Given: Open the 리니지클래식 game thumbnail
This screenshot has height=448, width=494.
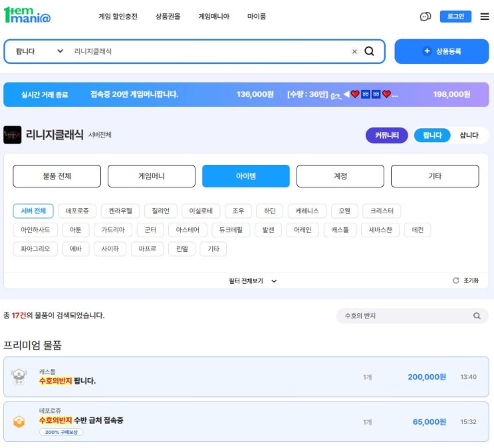Looking at the screenshot, I should point(12,134).
